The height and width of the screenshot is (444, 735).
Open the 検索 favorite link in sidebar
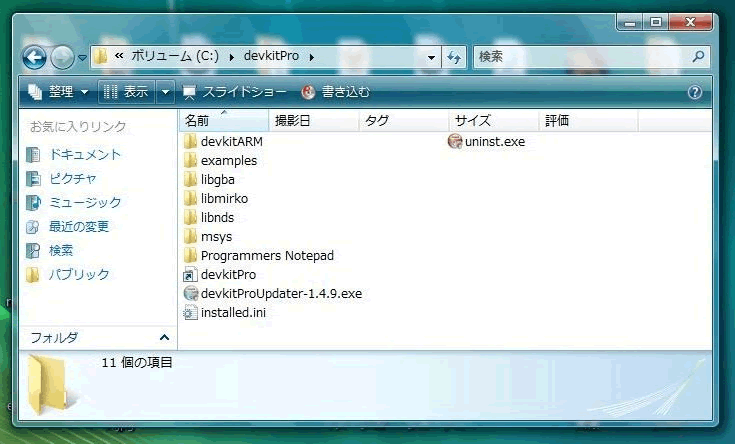[x=61, y=250]
